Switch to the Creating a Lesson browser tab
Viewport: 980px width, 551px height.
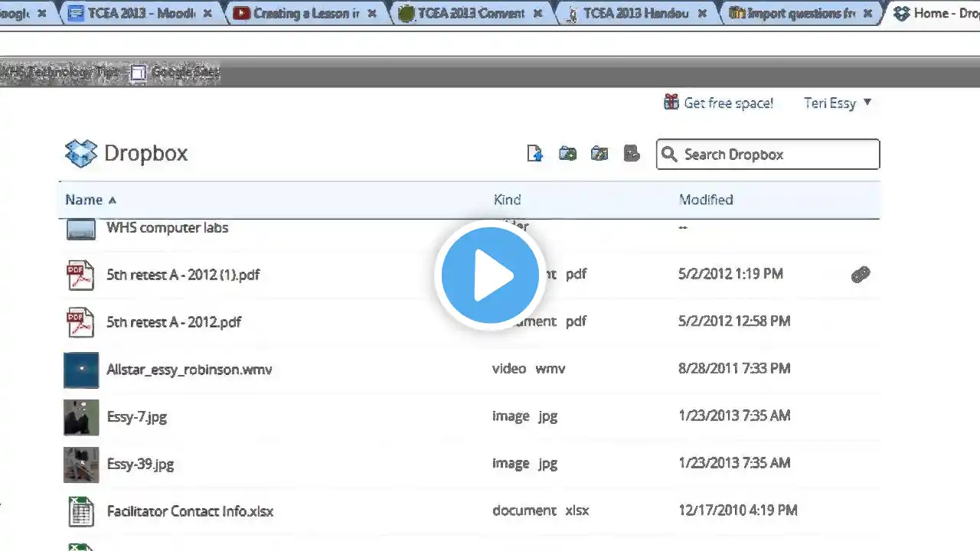coord(305,13)
